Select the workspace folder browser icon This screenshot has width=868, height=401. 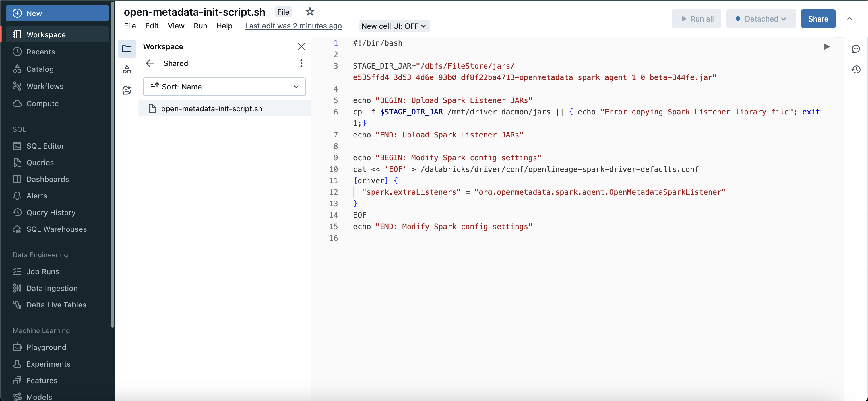tap(127, 49)
